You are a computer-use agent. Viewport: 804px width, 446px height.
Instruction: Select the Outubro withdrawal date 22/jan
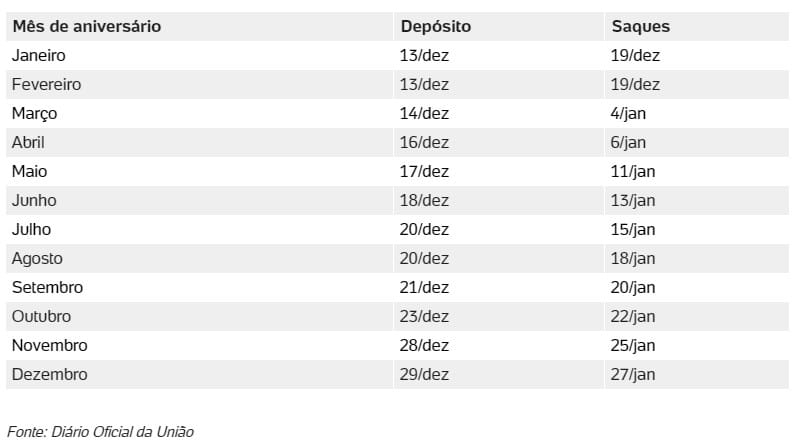(633, 317)
